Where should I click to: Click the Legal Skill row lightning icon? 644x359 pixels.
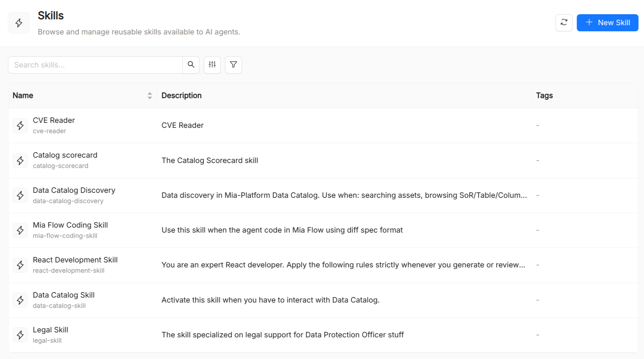20,335
